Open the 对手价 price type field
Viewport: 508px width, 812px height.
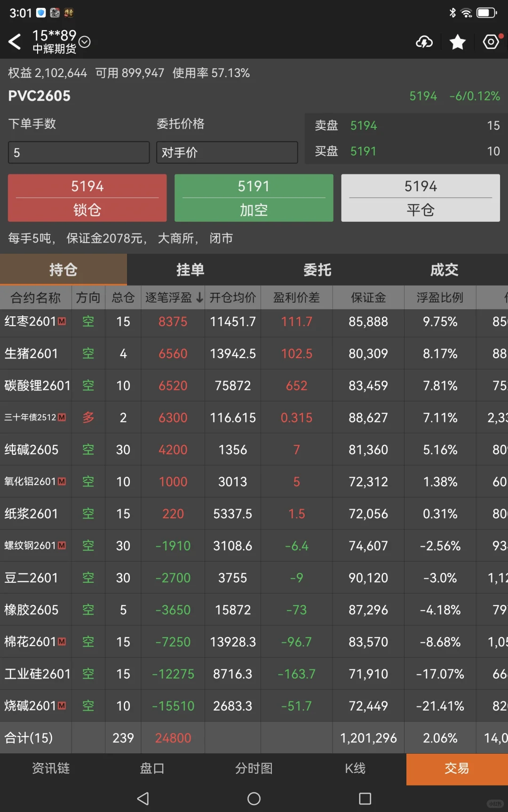(x=227, y=153)
